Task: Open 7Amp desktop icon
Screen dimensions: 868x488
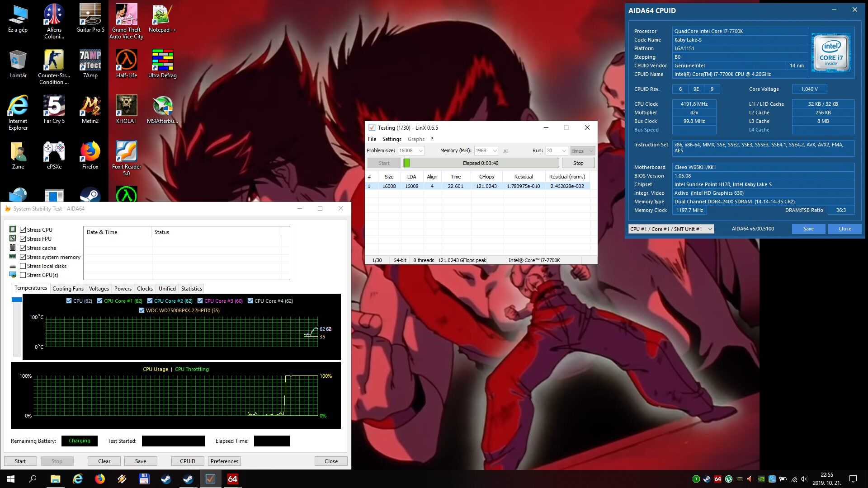Action: pyautogui.click(x=90, y=64)
